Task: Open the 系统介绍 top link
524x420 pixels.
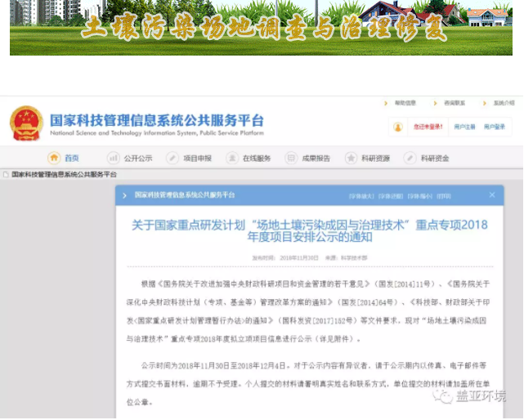Action: [x=499, y=103]
